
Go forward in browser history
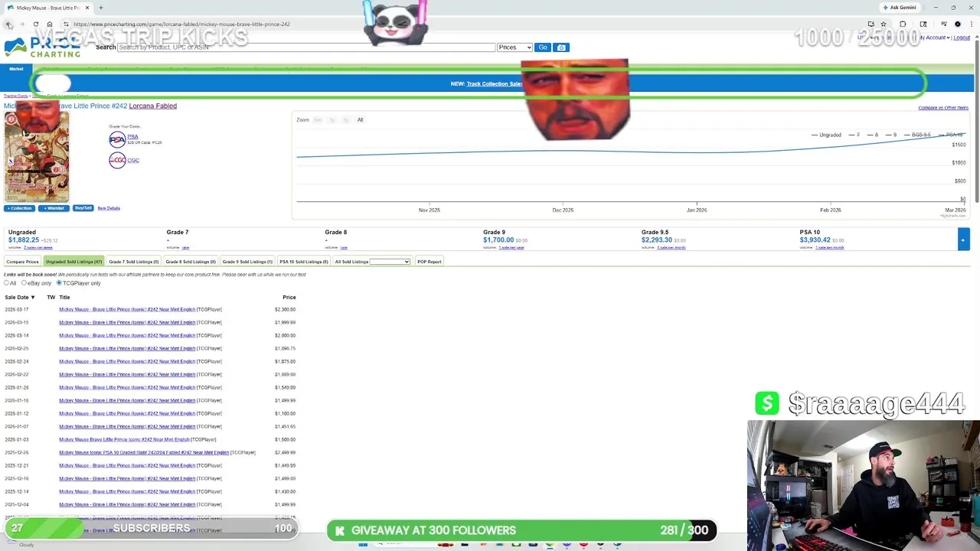click(21, 24)
